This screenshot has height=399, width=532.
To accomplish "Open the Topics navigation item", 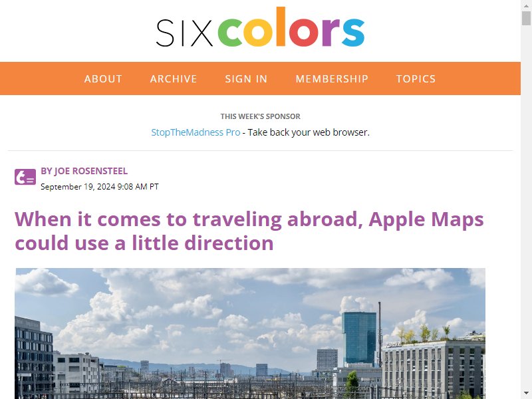I will pos(416,78).
